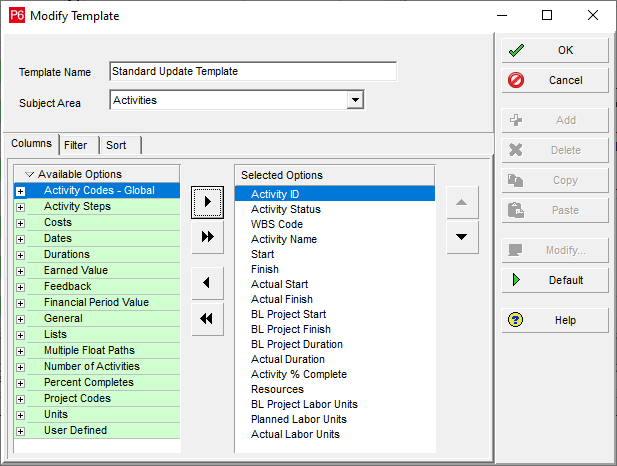Click the Template Name text field

(252, 72)
